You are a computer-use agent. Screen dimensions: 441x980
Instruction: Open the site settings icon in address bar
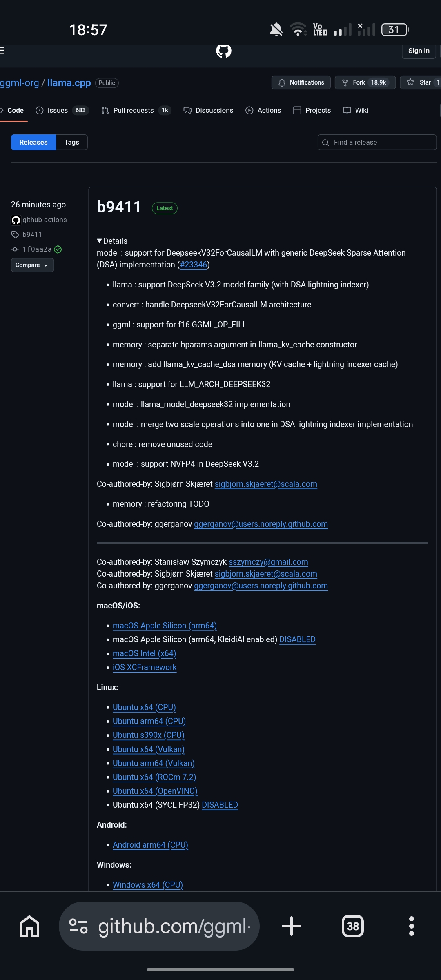coord(78,926)
